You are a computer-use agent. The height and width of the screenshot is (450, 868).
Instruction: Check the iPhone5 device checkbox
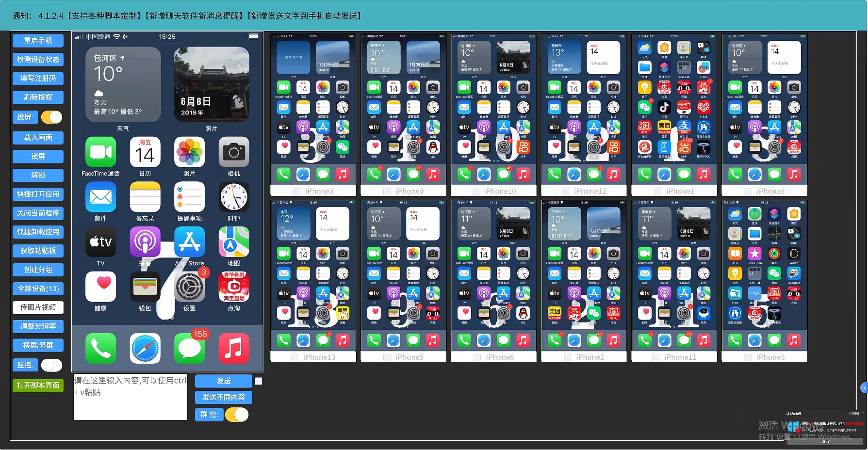(x=748, y=357)
